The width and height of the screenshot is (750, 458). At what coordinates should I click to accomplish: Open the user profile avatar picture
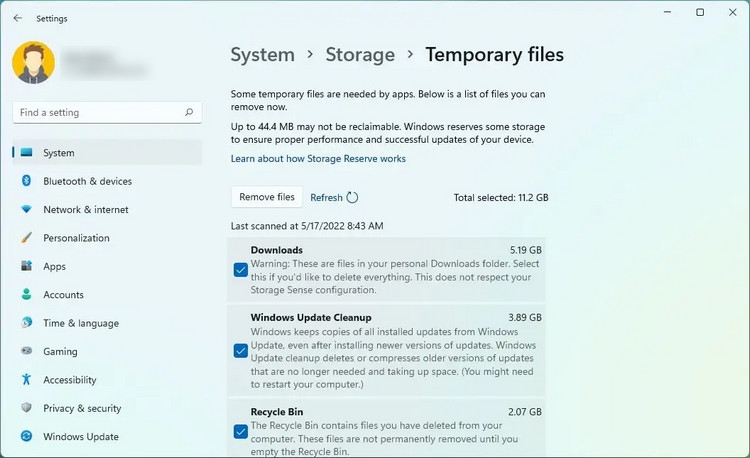pos(33,63)
